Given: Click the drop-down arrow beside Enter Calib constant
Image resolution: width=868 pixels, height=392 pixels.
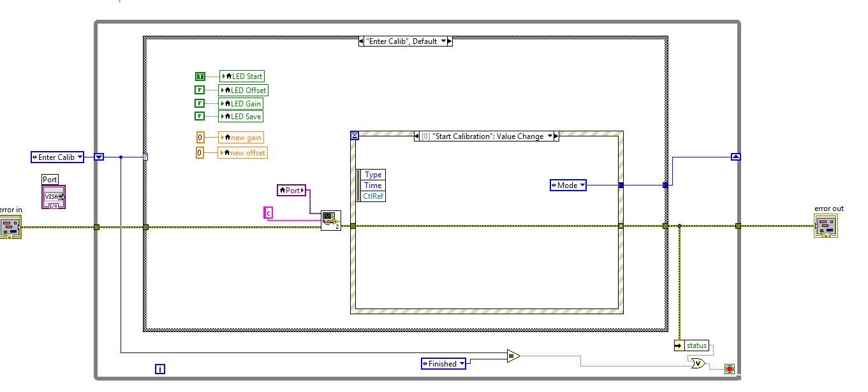Looking at the screenshot, I should click(80, 157).
